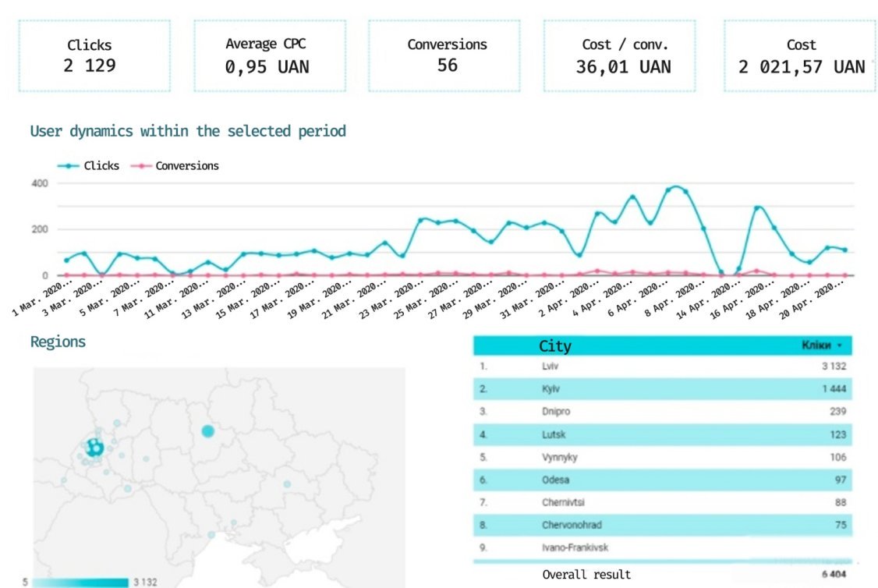Click the Overall result total 6 404
Image resolution: width=878 pixels, height=588 pixels.
coord(834,574)
